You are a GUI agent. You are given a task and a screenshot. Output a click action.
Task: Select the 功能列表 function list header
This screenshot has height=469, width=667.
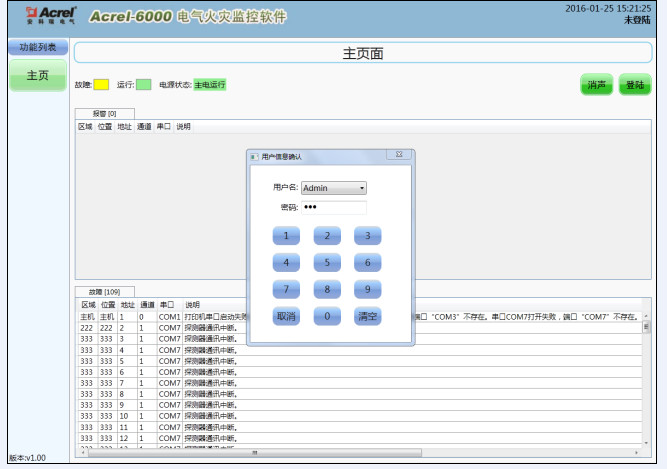38,47
